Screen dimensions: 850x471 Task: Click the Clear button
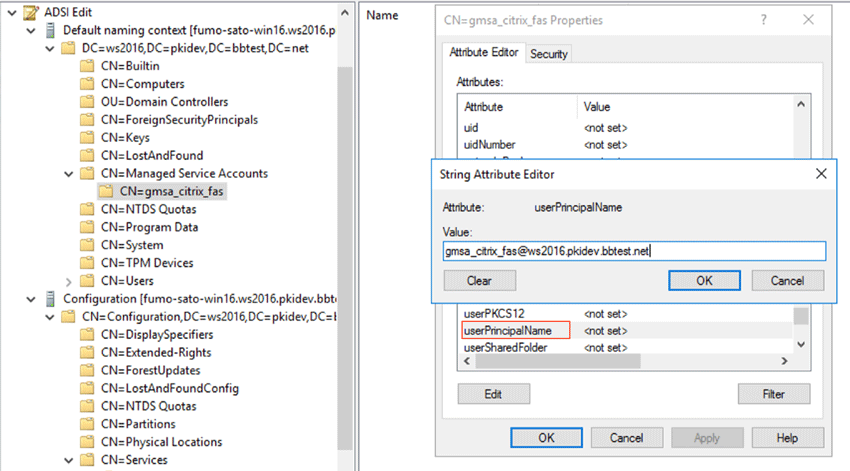tap(478, 281)
